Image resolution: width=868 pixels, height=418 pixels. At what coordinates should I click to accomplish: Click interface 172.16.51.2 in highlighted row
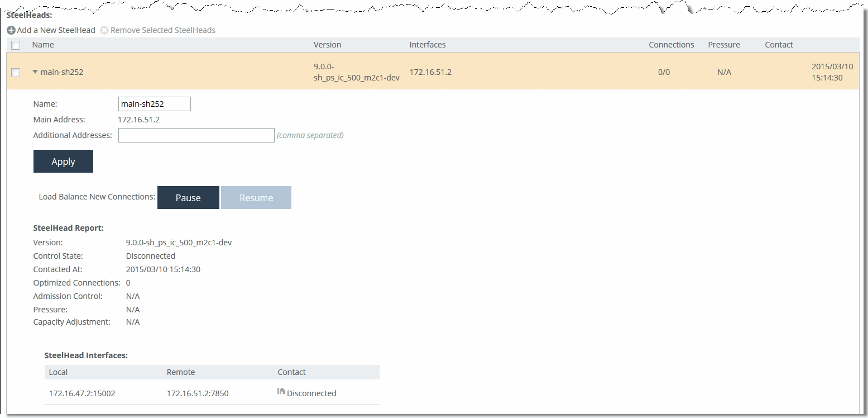click(430, 72)
